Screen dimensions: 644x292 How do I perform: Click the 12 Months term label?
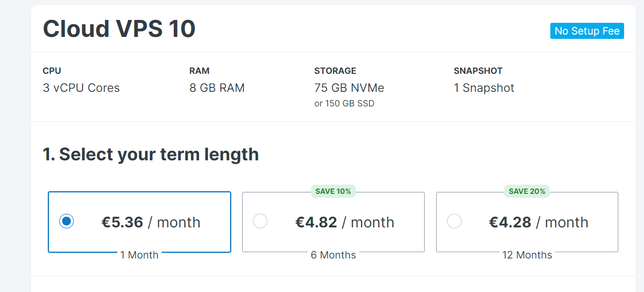pyautogui.click(x=527, y=255)
